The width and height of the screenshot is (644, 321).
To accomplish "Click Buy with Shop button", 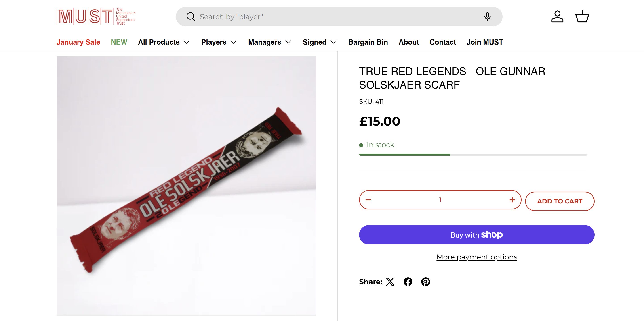I will tap(476, 235).
